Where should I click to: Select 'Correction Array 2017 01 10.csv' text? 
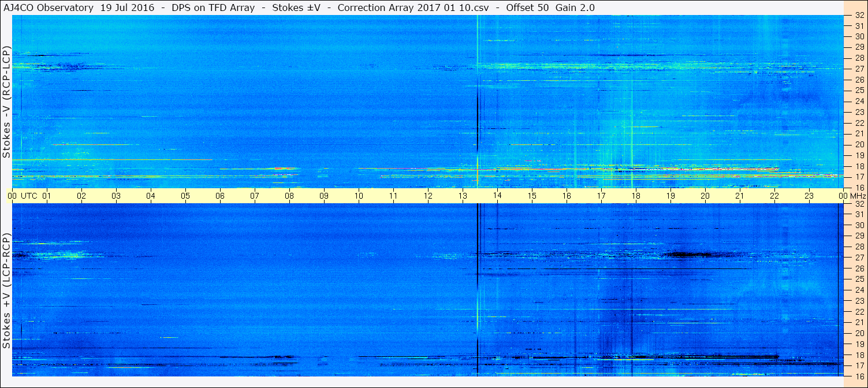tap(413, 8)
